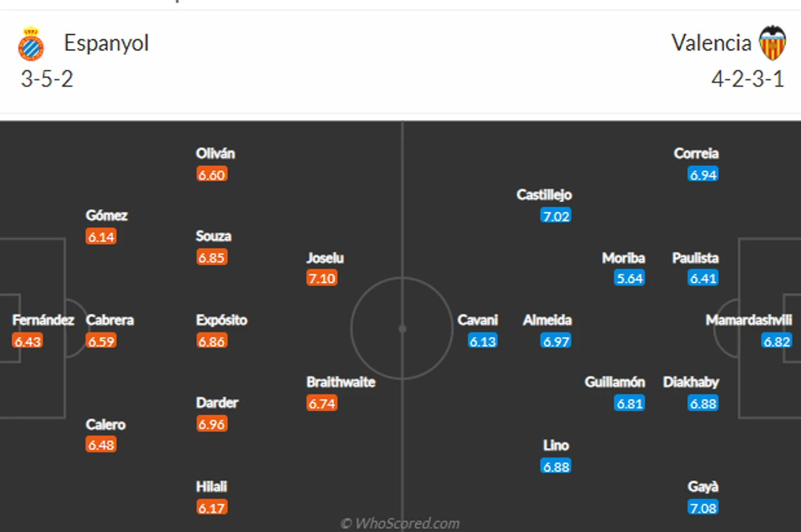Select player Correia on the pitch
The height and width of the screenshot is (532, 801).
coord(696,153)
